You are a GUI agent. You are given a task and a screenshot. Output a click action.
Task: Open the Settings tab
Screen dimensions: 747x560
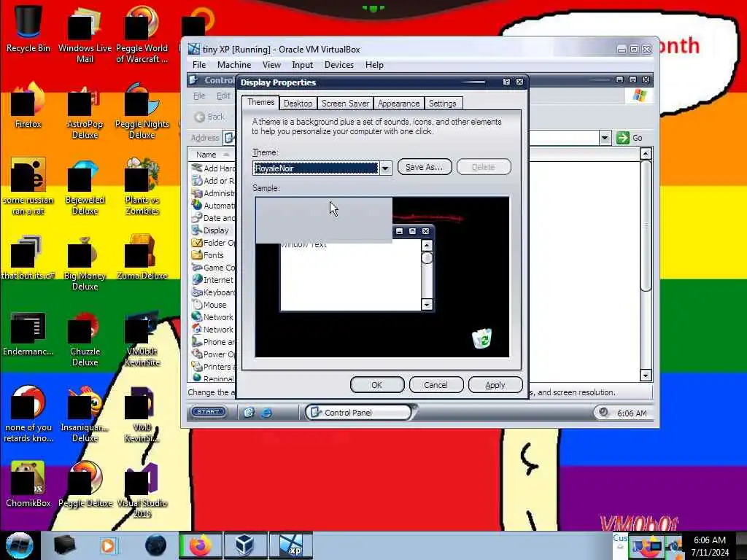pos(443,104)
